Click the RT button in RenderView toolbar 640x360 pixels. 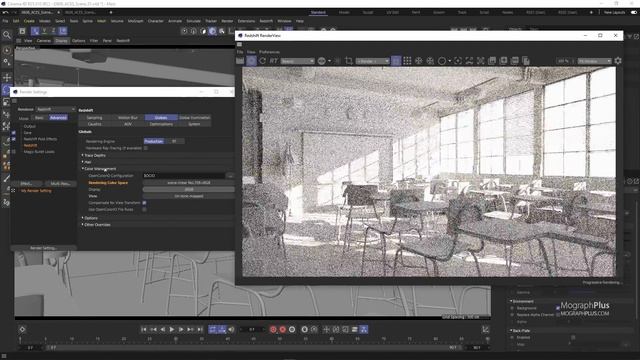[x=273, y=61]
